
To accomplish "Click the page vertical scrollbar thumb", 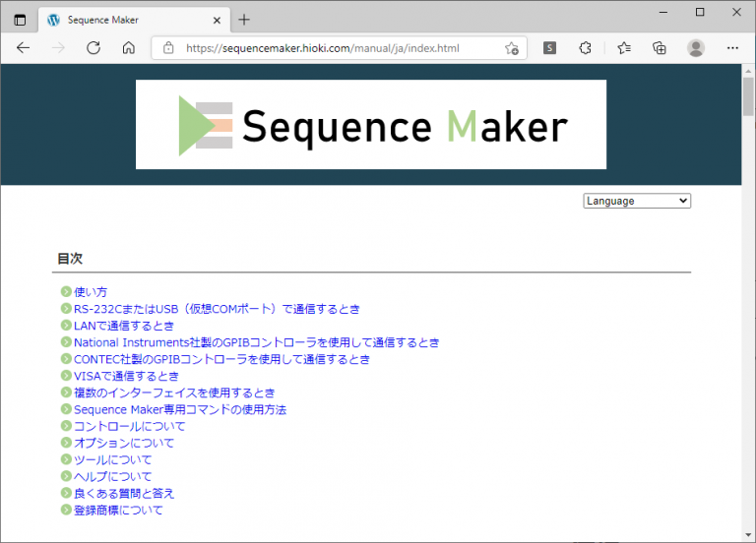I will 748,96.
